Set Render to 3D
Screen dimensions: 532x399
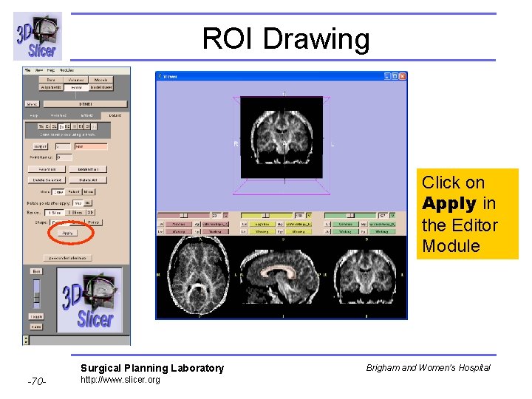click(91, 212)
